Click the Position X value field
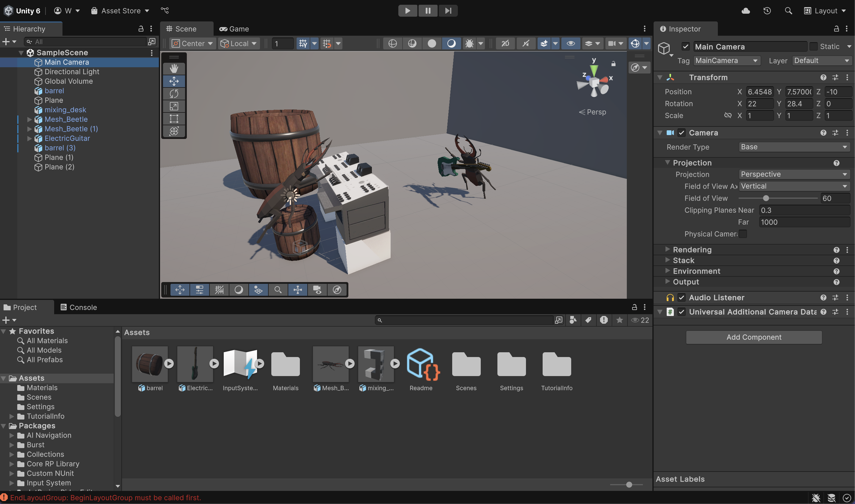The image size is (855, 504). (760, 92)
